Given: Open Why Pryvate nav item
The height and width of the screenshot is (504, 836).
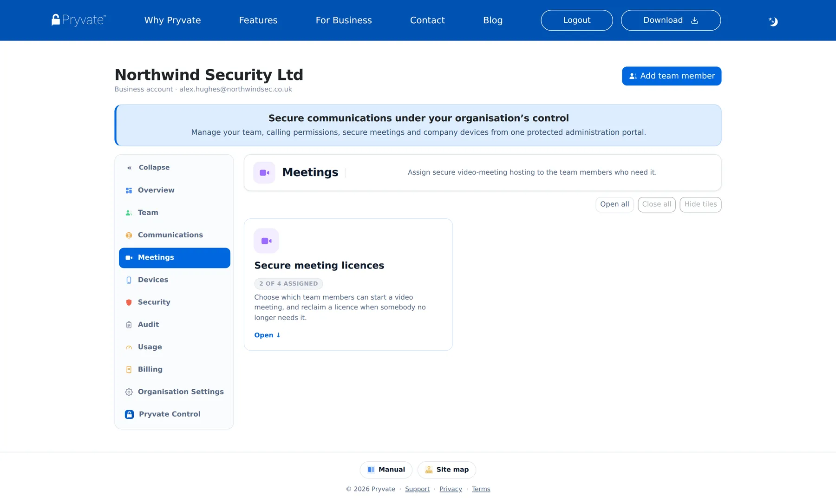Looking at the screenshot, I should pyautogui.click(x=173, y=20).
